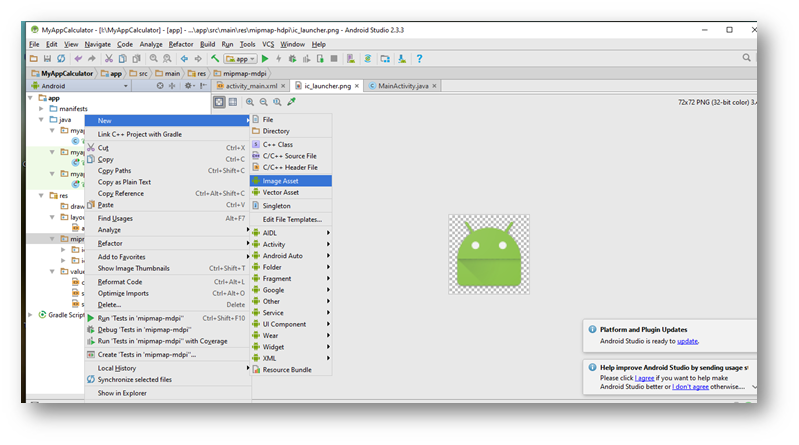Open the VCS menu
This screenshot has height=445, width=799.
268,44
